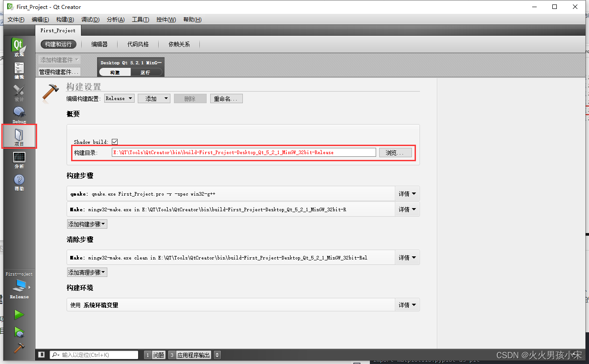Viewport: 589px width, 364px height.
Task: Open Help mode in sidebar
Action: [x=19, y=182]
